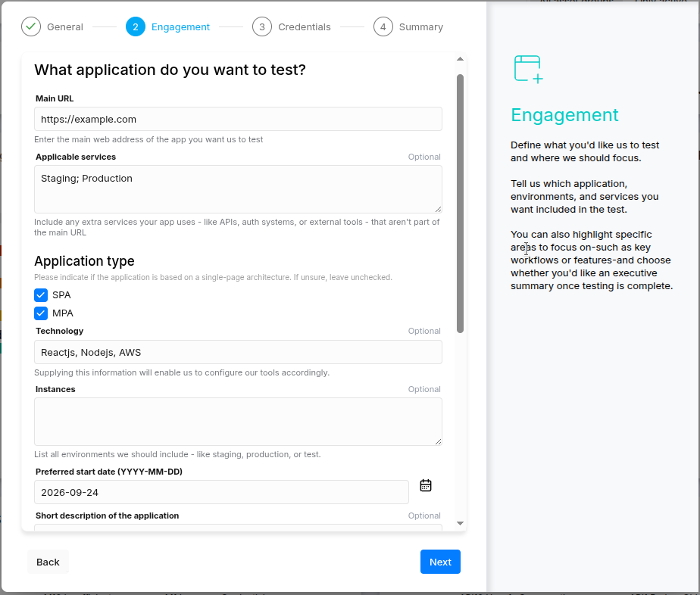The width and height of the screenshot is (700, 595).
Task: Select the Engagement step label
Action: coord(180,26)
